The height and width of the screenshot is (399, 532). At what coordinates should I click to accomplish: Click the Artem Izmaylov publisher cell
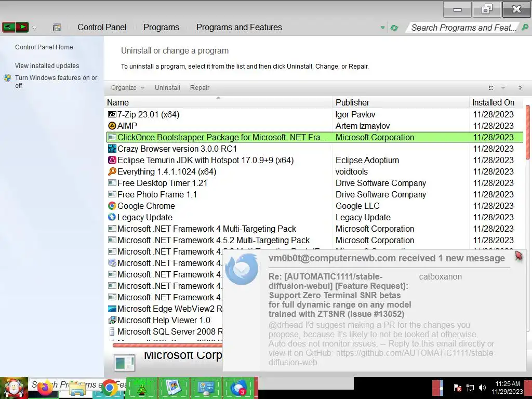pyautogui.click(x=362, y=126)
